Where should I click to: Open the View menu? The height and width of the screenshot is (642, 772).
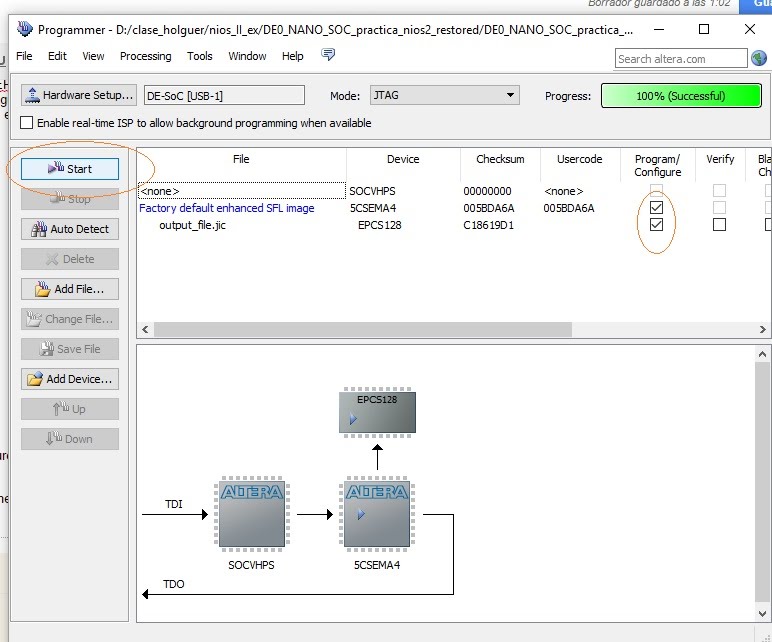[93, 56]
